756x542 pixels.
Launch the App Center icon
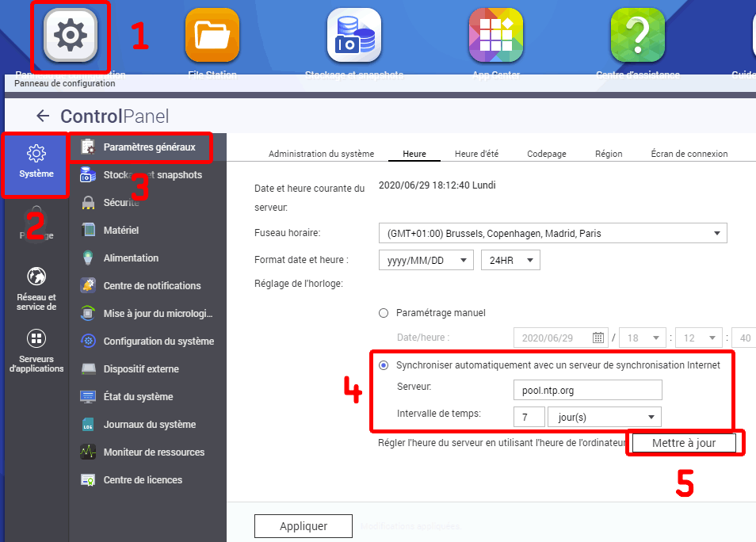[x=495, y=36]
